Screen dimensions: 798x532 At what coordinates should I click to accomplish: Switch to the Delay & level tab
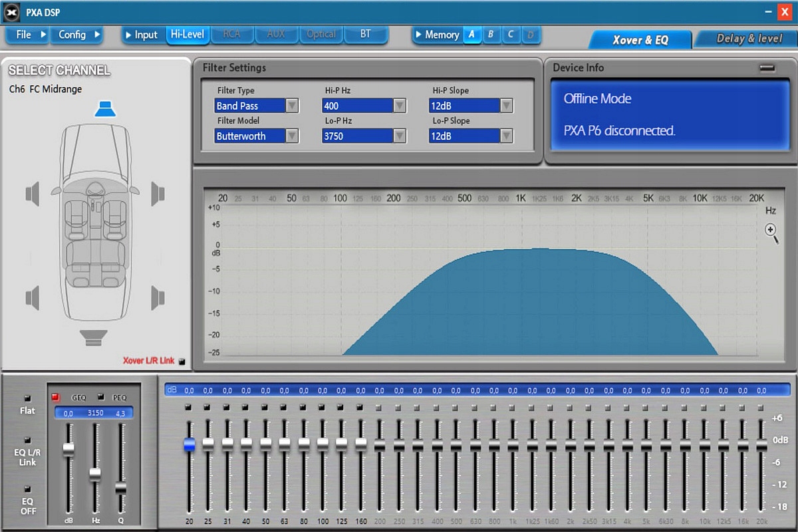point(748,39)
